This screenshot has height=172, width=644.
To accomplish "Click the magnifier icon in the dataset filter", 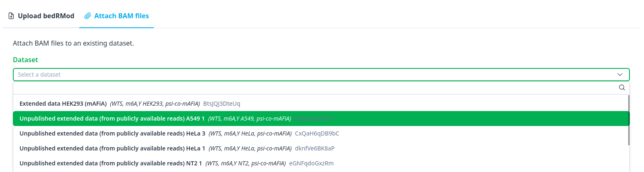I will (x=622, y=87).
